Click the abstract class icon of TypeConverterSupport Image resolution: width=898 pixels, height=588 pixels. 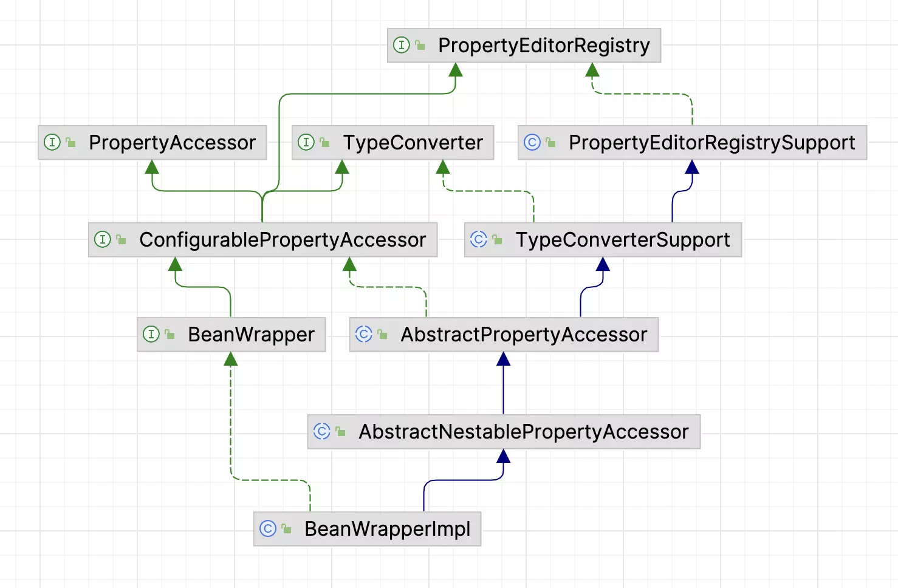(x=479, y=239)
